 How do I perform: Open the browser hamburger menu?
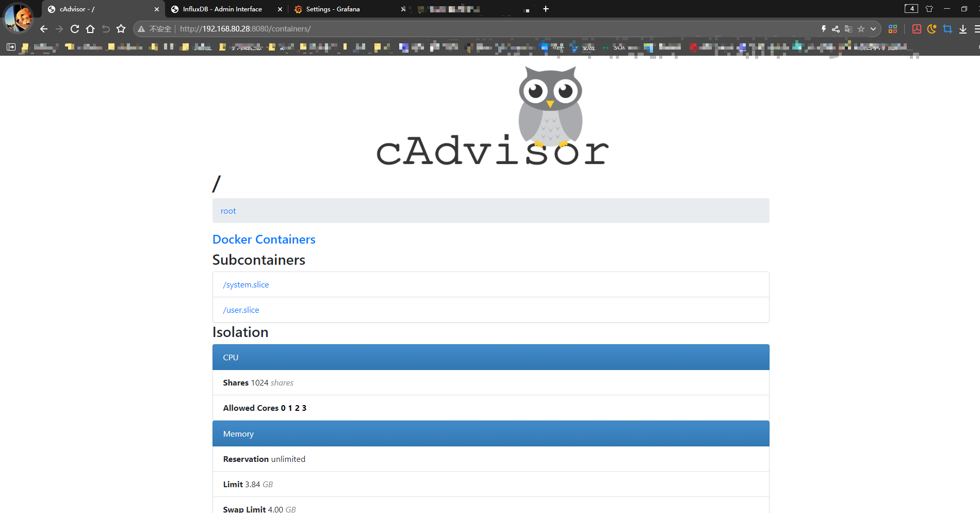coord(977,29)
